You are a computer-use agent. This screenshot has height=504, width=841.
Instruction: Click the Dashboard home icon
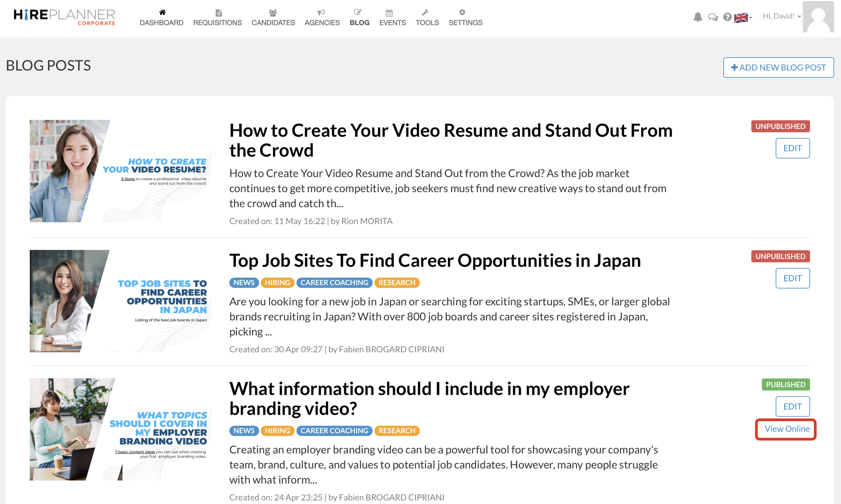tap(161, 12)
